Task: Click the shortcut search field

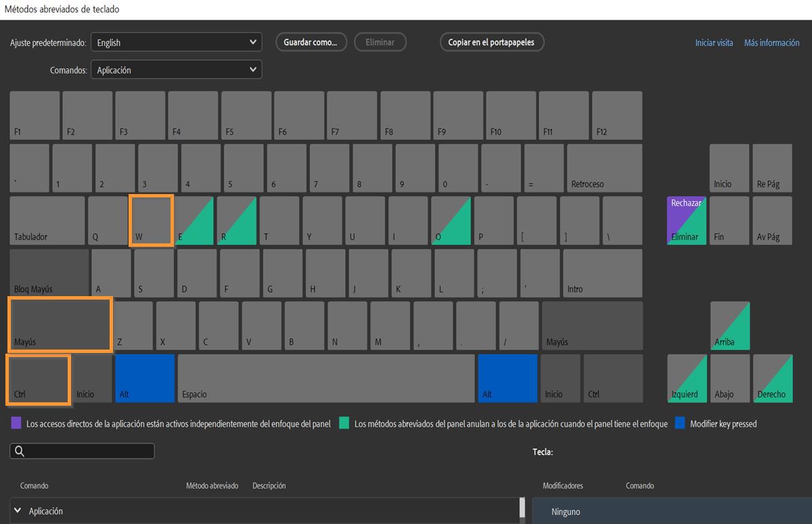Action: point(82,451)
